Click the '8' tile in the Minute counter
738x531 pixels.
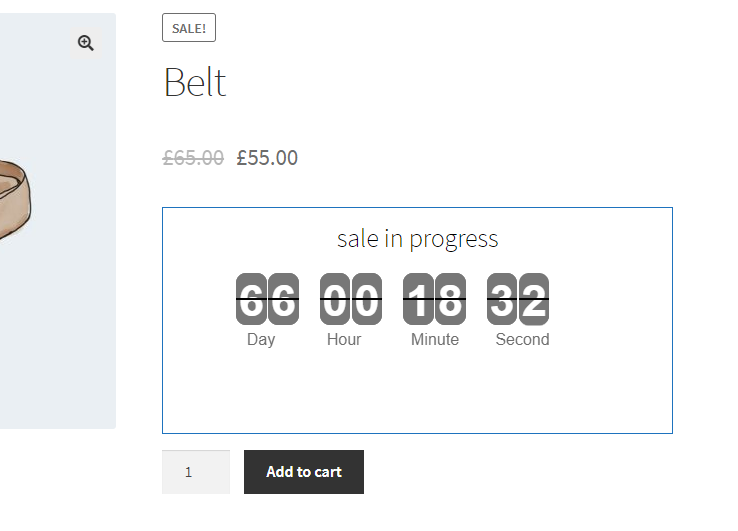450,299
